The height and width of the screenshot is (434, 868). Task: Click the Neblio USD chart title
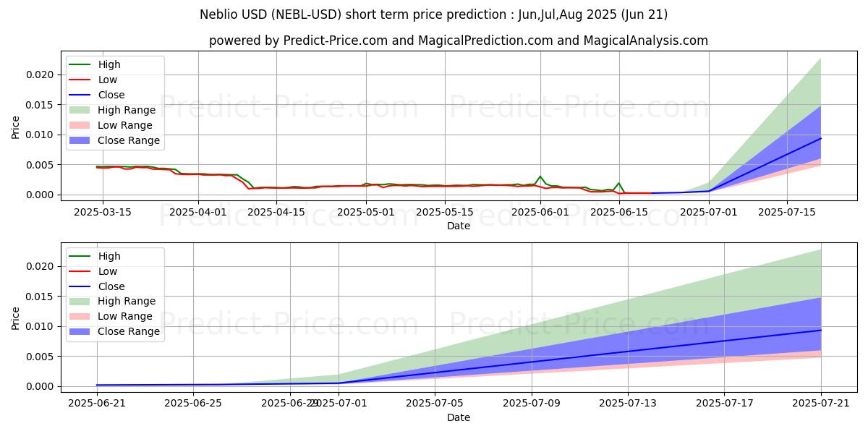pos(433,14)
